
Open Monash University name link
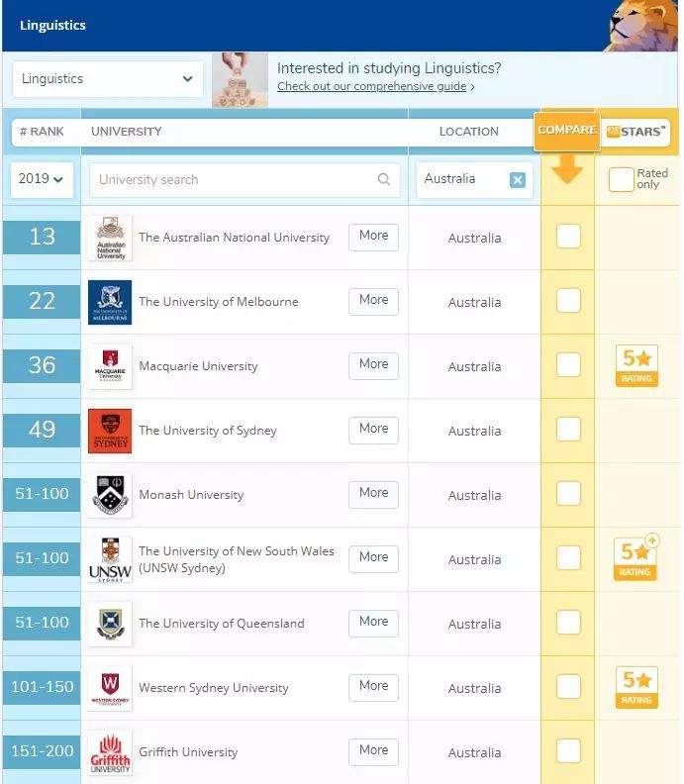tap(191, 495)
